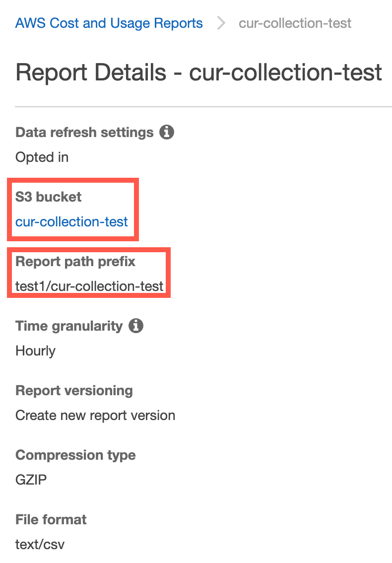Select the cur-collection-test breadcrumb entry

click(295, 23)
